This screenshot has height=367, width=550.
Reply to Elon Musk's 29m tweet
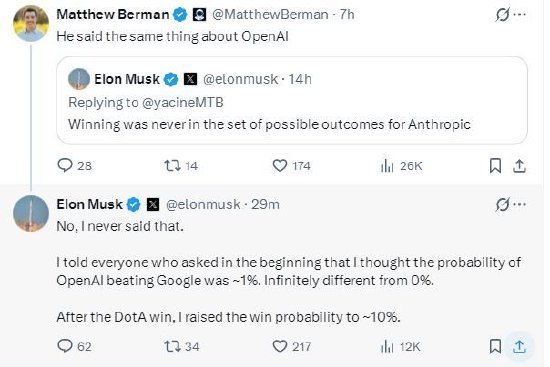coord(74,347)
